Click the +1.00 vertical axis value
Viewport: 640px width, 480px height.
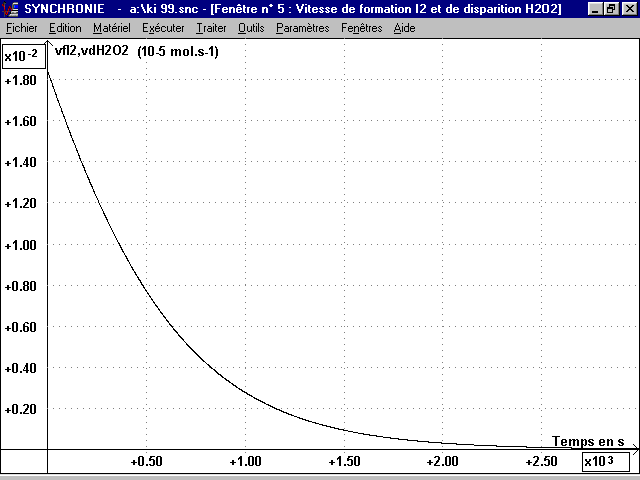tap(20, 245)
